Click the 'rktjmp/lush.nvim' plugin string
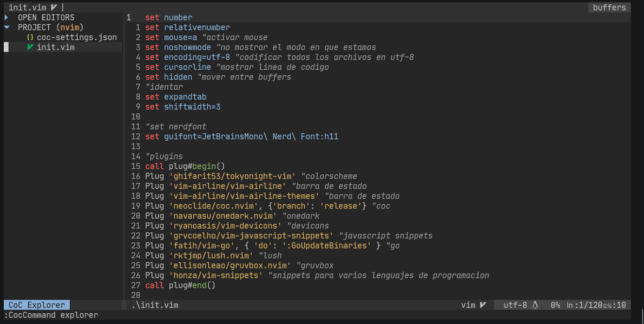The image size is (644, 324). [x=211, y=256]
